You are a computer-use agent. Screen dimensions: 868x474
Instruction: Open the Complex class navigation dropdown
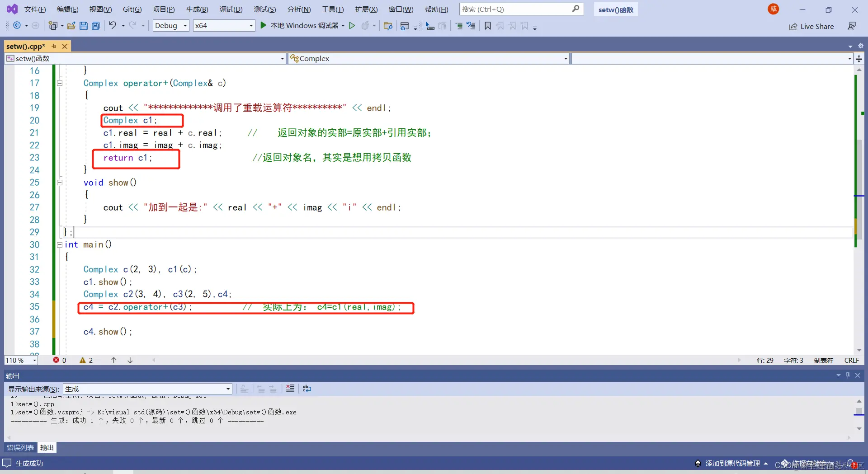click(x=429, y=58)
